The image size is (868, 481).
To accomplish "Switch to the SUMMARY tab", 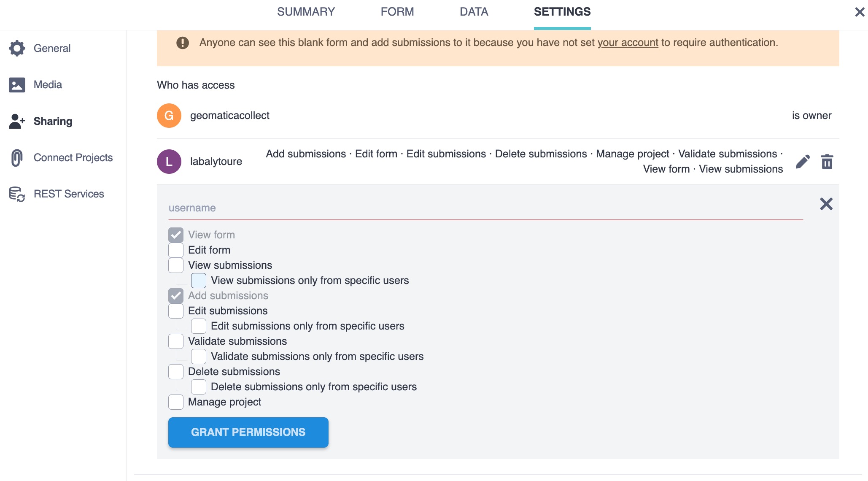I will click(306, 12).
